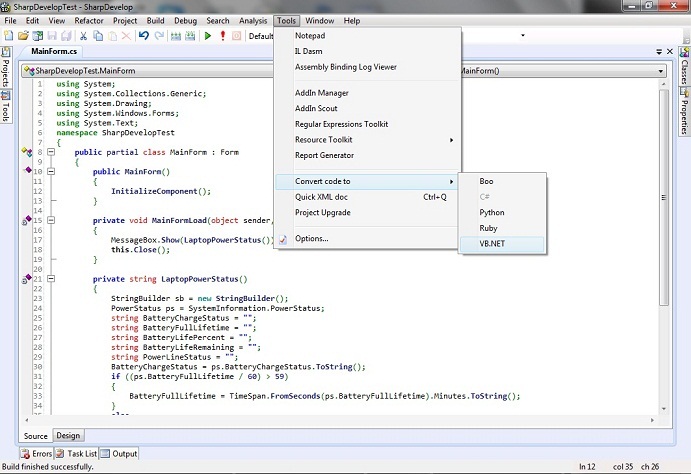691x474 pixels.
Task: Open the Analysis menu
Action: tap(253, 21)
